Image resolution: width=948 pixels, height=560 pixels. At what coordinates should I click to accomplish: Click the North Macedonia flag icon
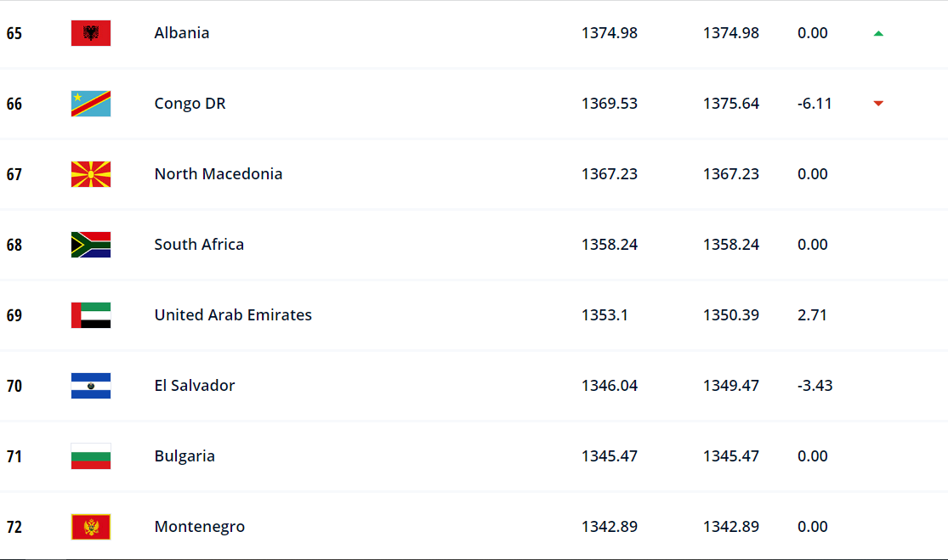pos(91,174)
